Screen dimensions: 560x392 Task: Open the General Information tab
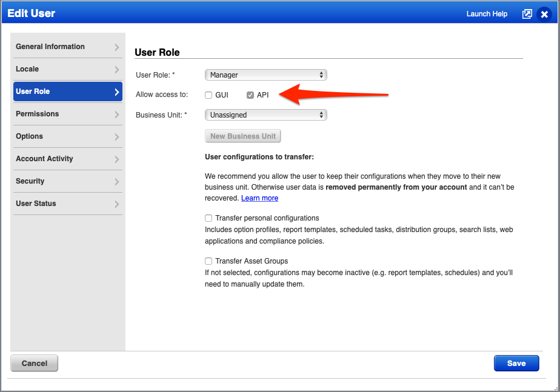pyautogui.click(x=68, y=47)
